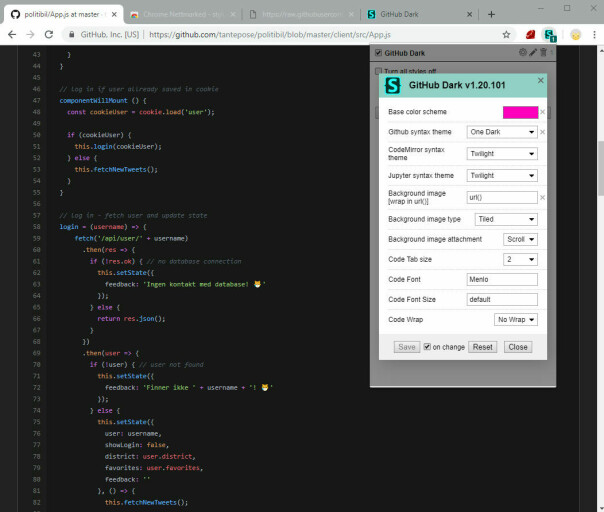Close the politibil/App.js tab
Screen dimensions: 604x512
pos(114,15)
